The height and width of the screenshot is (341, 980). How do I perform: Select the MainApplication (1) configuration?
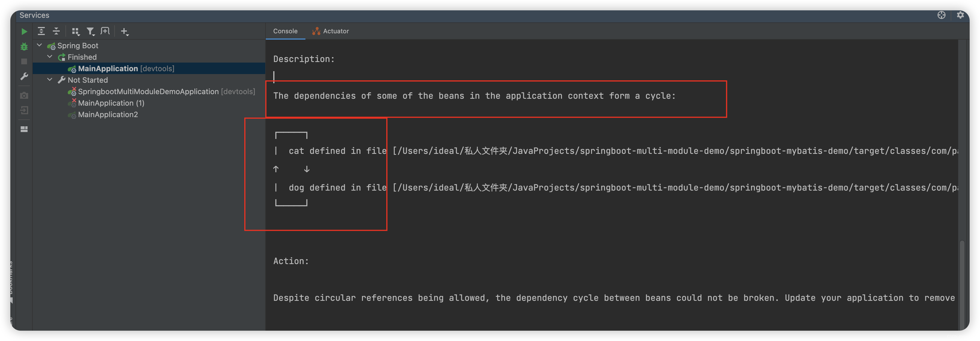pos(111,103)
